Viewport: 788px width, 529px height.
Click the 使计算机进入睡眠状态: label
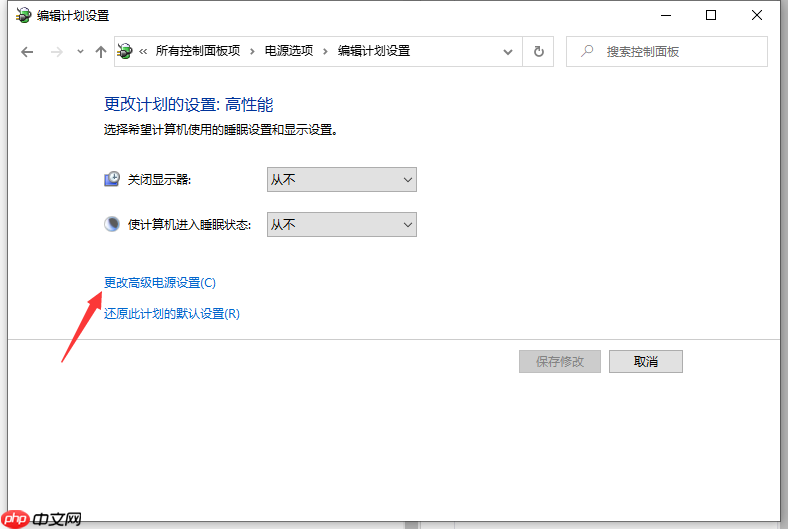click(x=189, y=225)
